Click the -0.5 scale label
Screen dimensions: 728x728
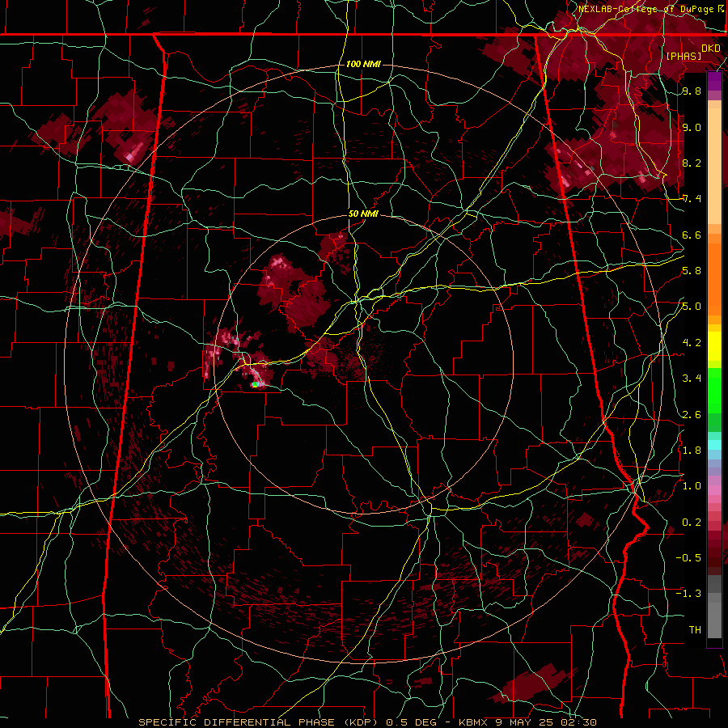pyautogui.click(x=688, y=558)
